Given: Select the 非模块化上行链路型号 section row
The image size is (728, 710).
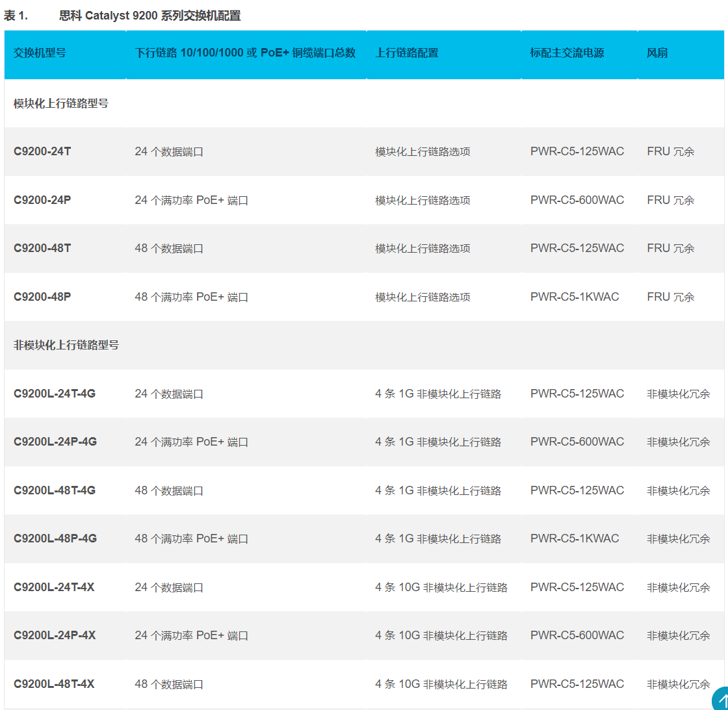Looking at the screenshot, I should coord(364,345).
